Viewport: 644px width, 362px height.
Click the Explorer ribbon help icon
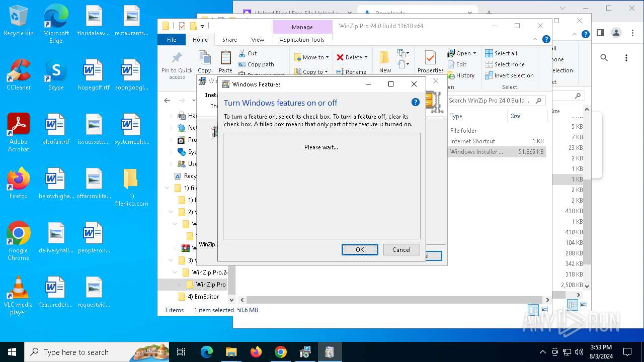coord(546,39)
